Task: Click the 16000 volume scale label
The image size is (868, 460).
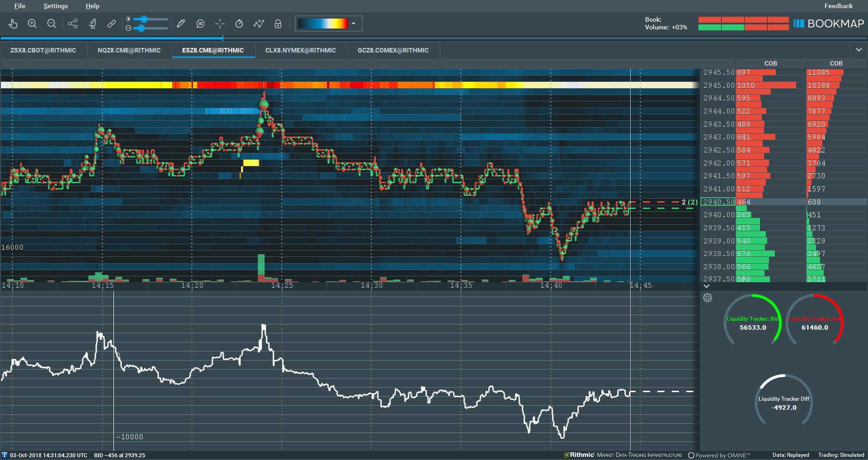Action: pos(12,247)
